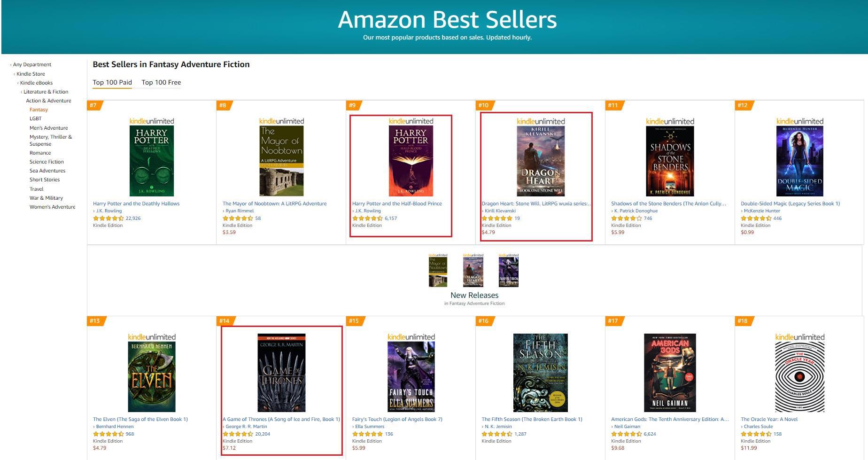Open A Game of Thrones cover
The image size is (868, 460).
281,373
